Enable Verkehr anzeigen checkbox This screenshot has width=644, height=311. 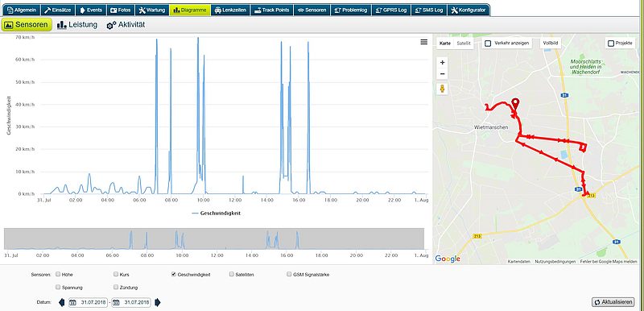click(x=488, y=44)
